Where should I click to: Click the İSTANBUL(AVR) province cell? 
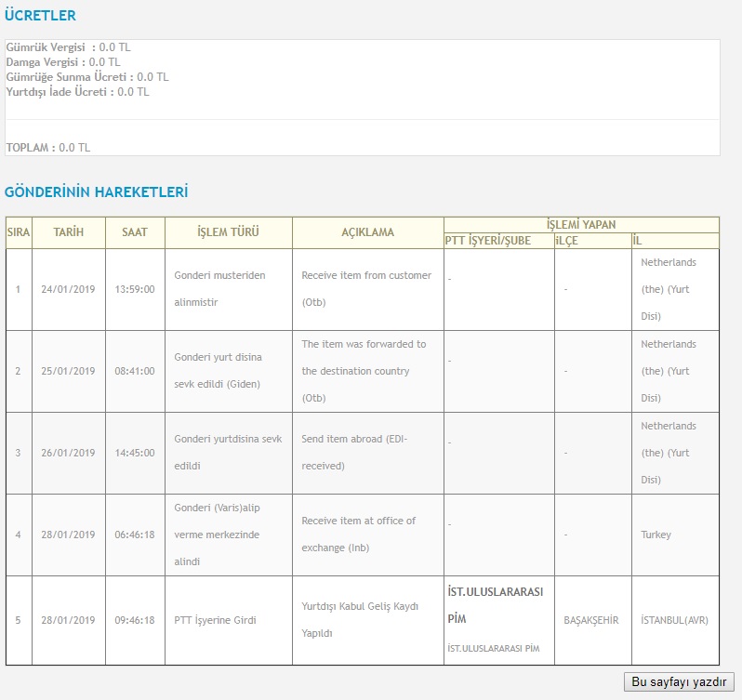[675, 621]
